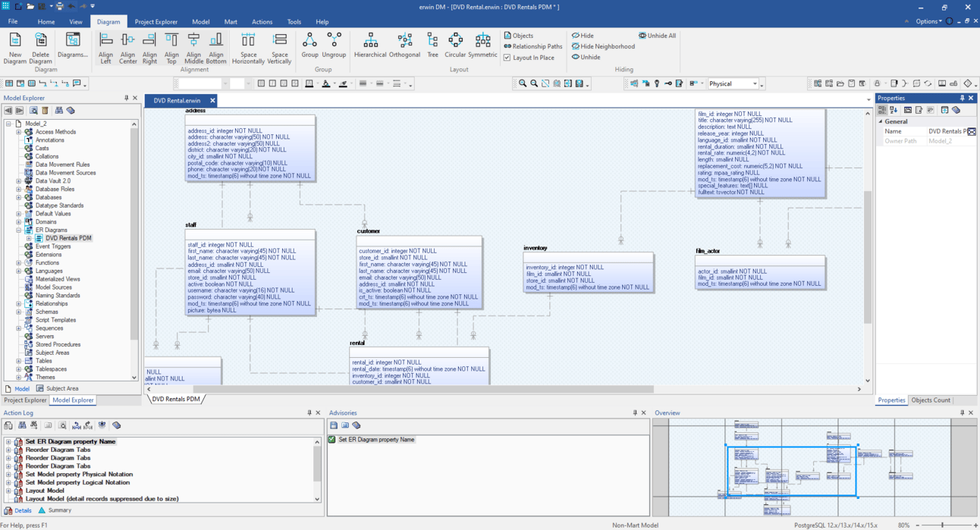Screen dimensions: 980x530
Task: Click the Unhide All button
Action: point(657,36)
